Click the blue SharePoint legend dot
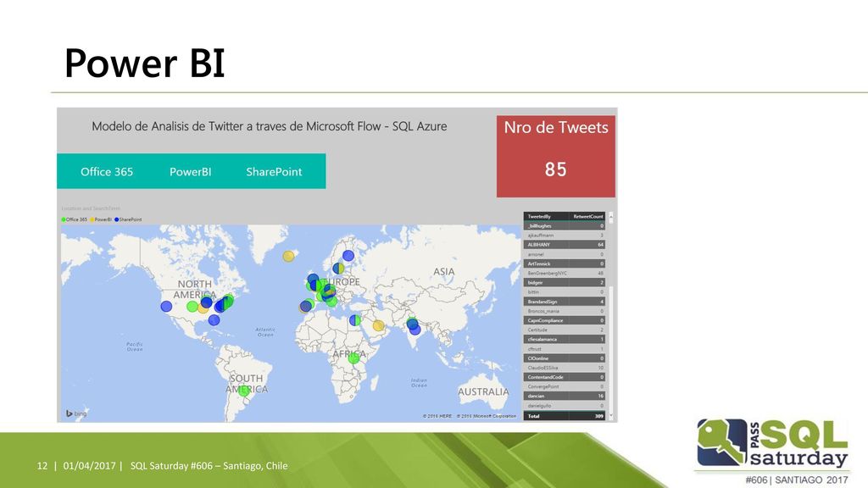The width and height of the screenshot is (868, 488). [117, 219]
